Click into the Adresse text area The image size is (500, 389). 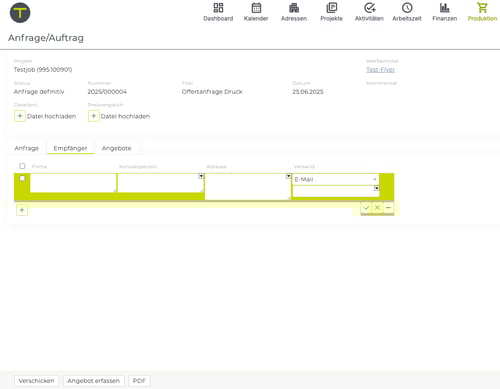click(x=248, y=187)
